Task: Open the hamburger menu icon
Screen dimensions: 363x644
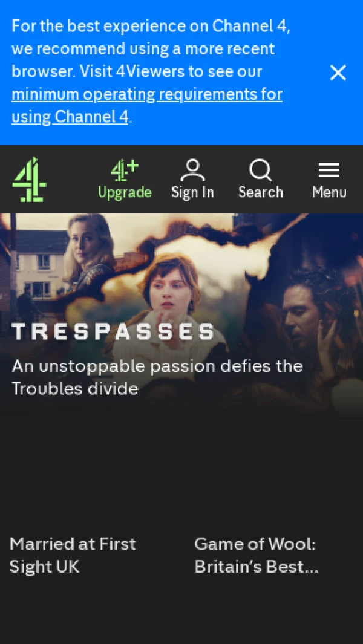Action: tap(329, 171)
